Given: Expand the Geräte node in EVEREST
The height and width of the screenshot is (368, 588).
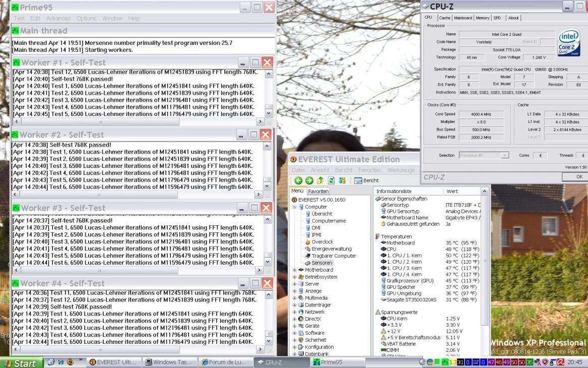Looking at the screenshot, I should tap(294, 326).
